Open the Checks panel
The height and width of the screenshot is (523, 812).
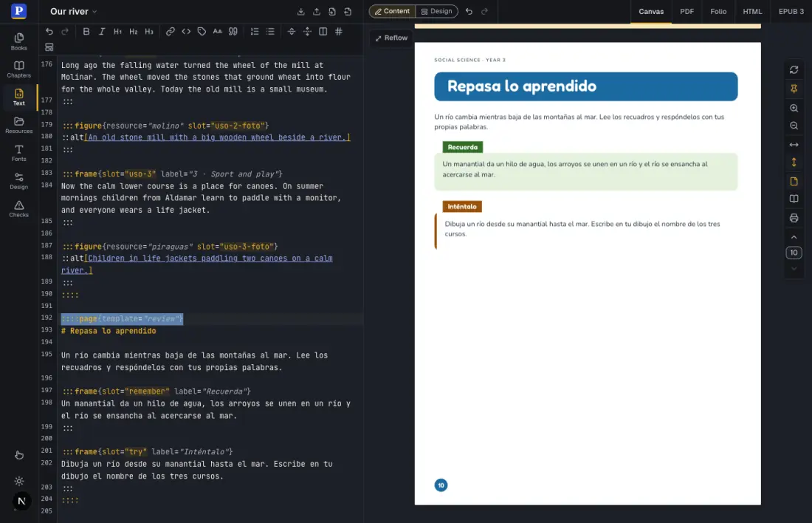tap(18, 209)
